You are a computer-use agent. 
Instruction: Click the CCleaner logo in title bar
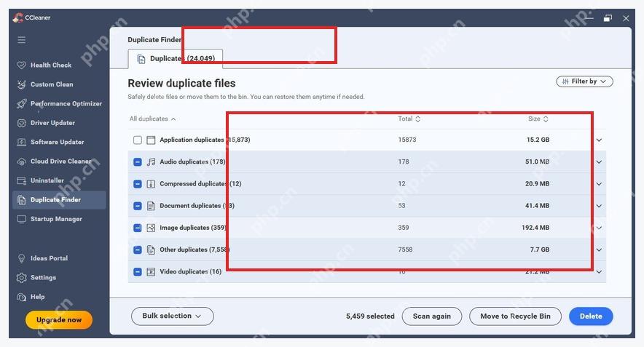(x=17, y=17)
